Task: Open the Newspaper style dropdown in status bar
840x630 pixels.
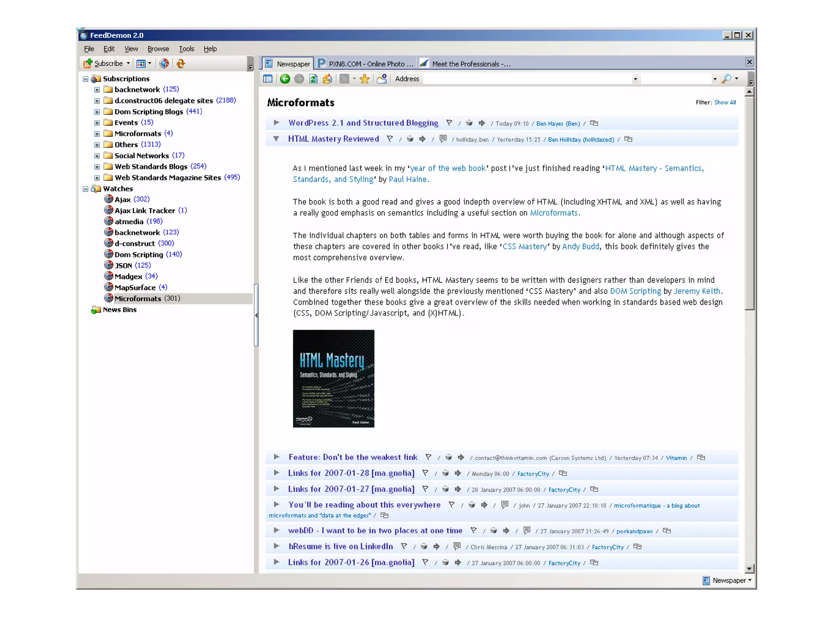Action: 750,580
